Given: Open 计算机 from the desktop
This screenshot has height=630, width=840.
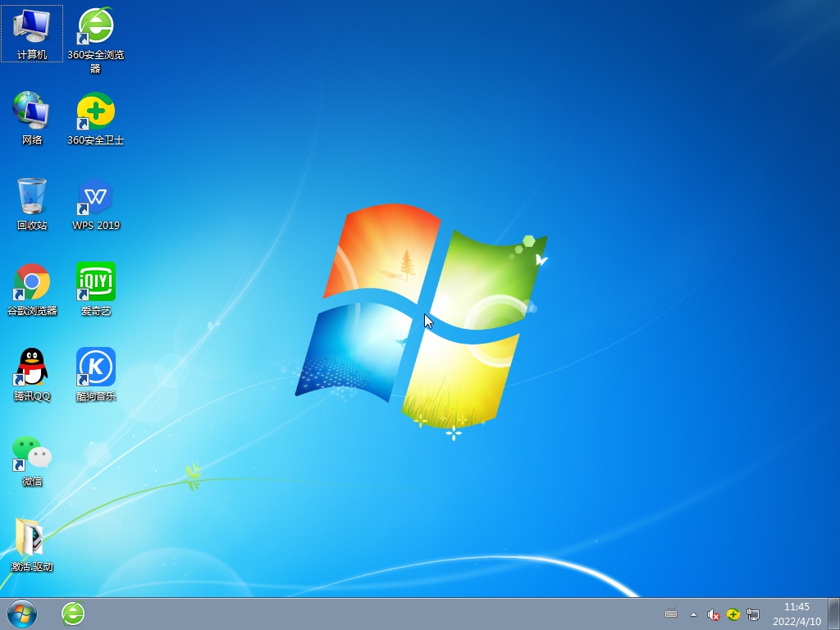Looking at the screenshot, I should [32, 33].
